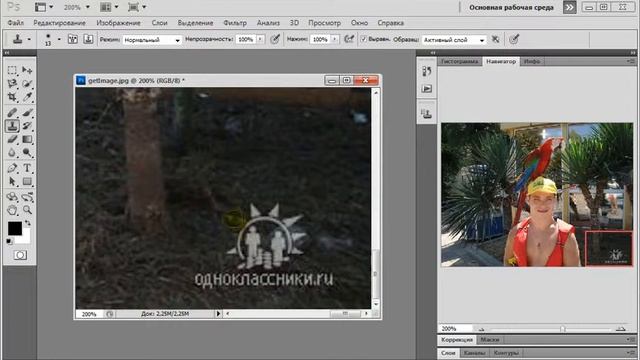This screenshot has height=360, width=640.
Task: Switch to the Гистограмма tab
Action: click(x=460, y=61)
